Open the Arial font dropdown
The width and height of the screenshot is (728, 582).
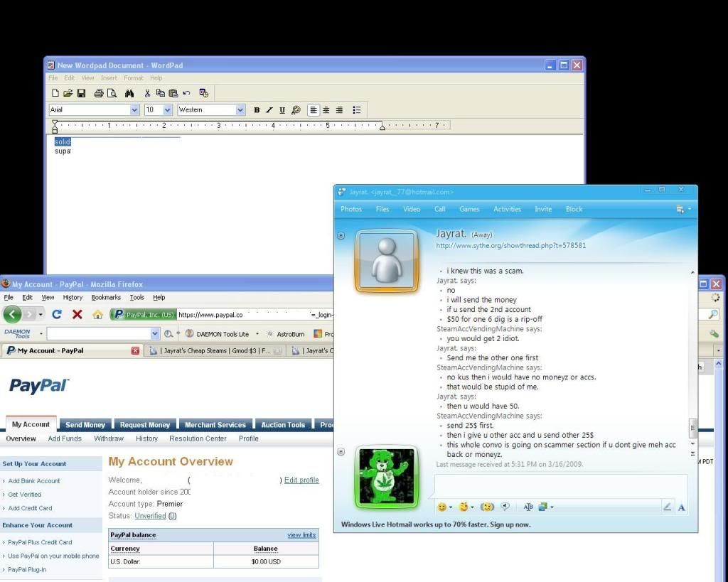[x=134, y=110]
